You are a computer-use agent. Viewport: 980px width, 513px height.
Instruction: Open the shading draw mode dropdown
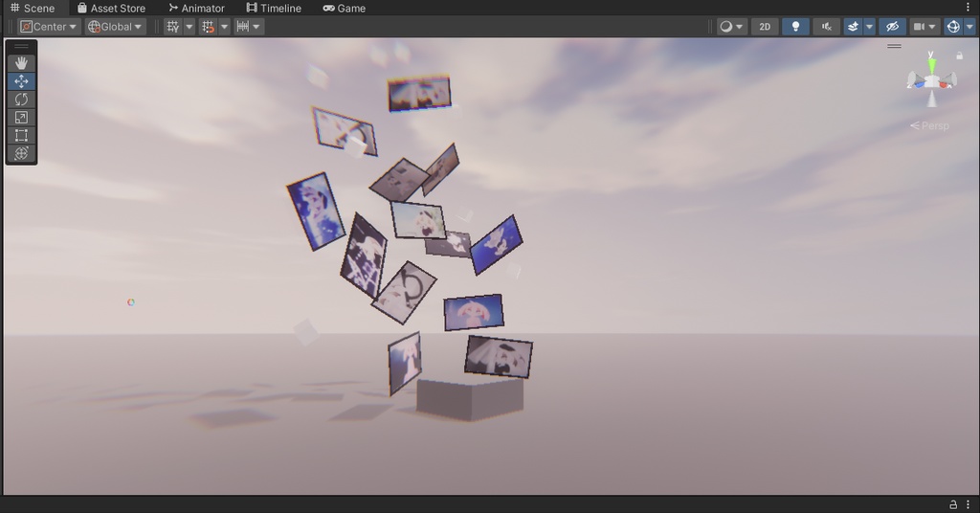[731, 26]
